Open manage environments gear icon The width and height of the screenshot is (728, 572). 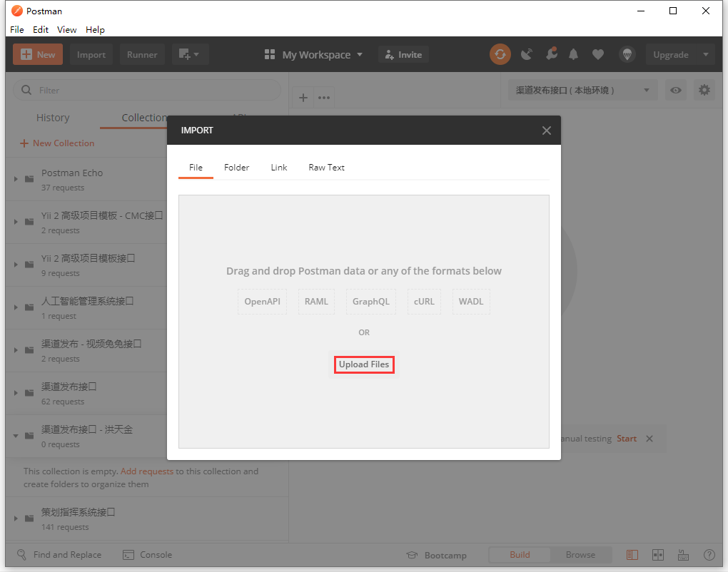point(704,90)
